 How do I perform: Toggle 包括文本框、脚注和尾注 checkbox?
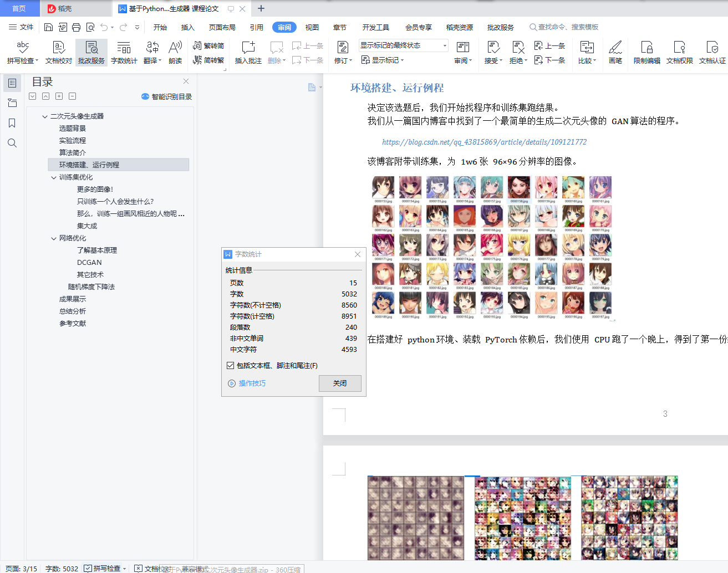[230, 366]
